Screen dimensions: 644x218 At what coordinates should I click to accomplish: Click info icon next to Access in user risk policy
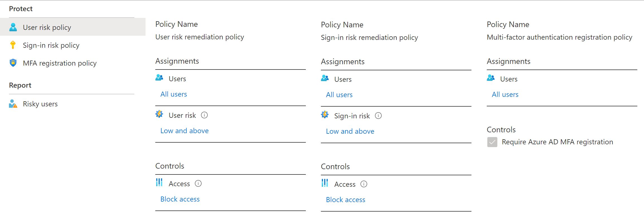point(198,184)
